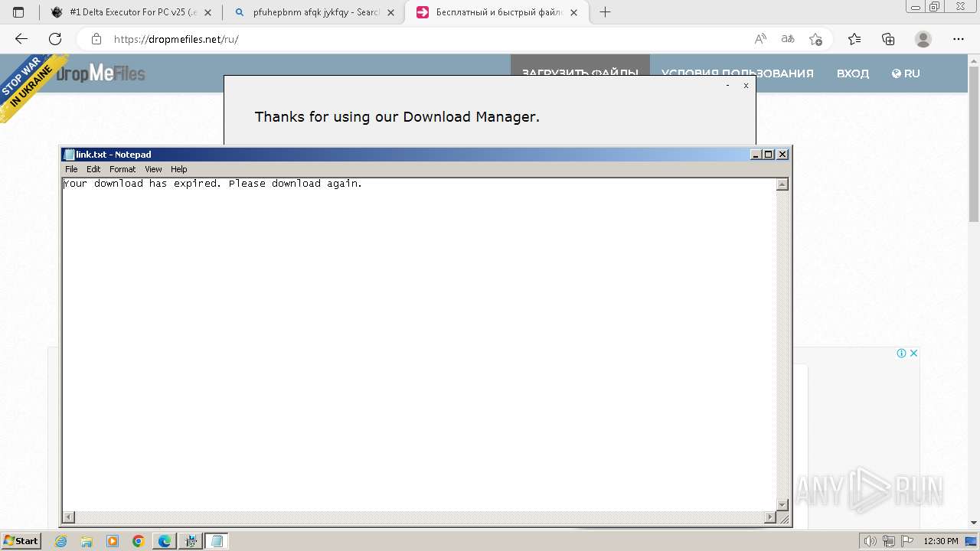Minimize the Download Manager popup with dash
Image resolution: width=980 pixels, height=551 pixels.
tap(727, 86)
